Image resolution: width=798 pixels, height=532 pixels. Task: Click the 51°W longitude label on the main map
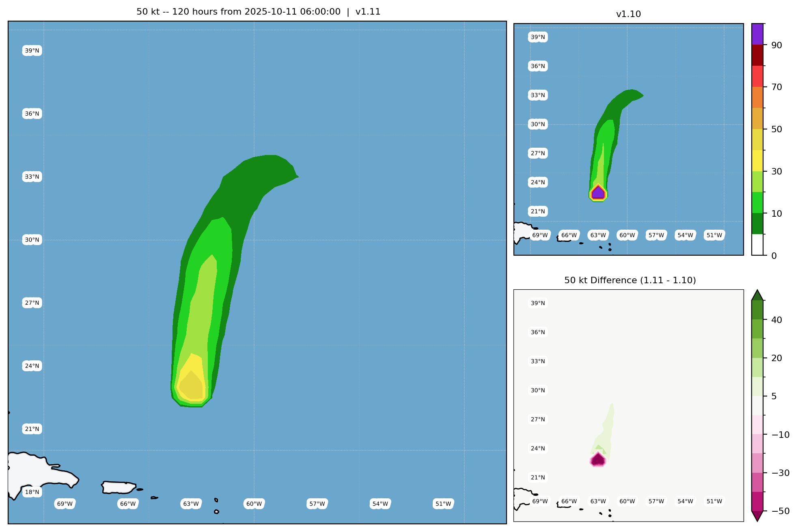(443, 504)
